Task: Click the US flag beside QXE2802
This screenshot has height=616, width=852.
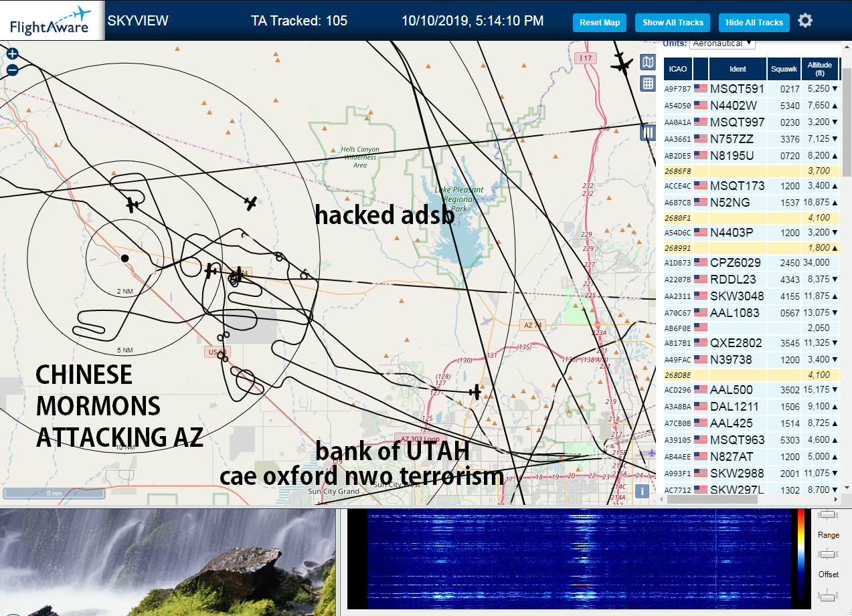Action: pos(701,342)
